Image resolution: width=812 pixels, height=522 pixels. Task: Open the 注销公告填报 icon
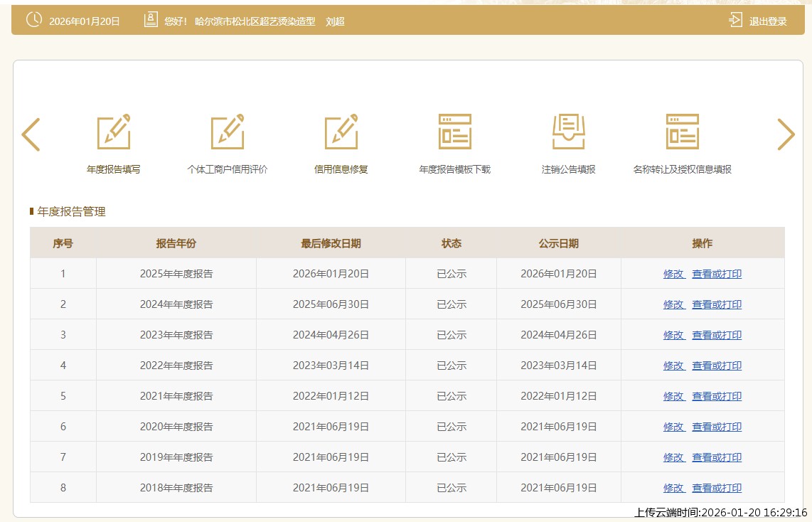(569, 132)
